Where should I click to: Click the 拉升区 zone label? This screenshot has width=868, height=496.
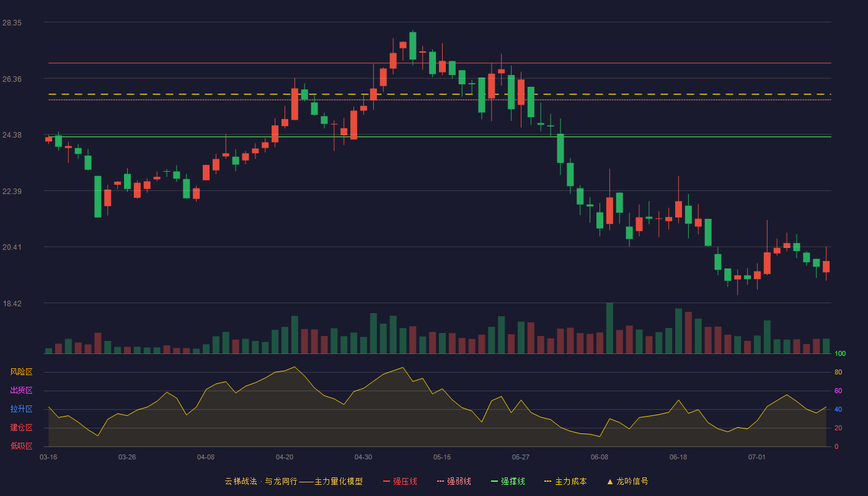[x=21, y=409]
